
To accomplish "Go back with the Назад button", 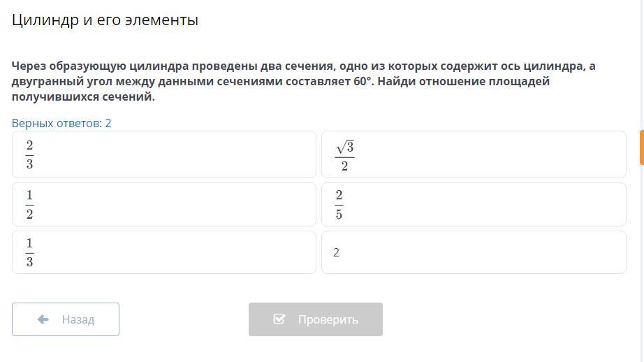I will 66,319.
